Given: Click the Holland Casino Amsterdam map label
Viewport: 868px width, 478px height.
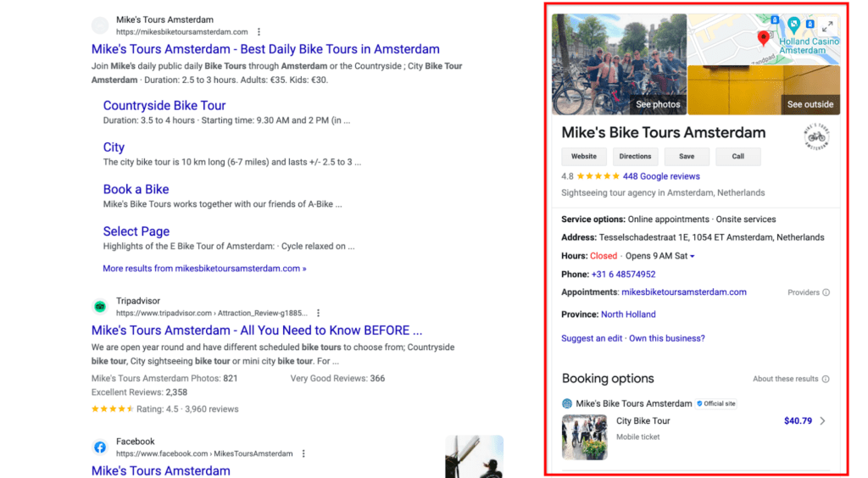Looking at the screenshot, I should pyautogui.click(x=810, y=46).
